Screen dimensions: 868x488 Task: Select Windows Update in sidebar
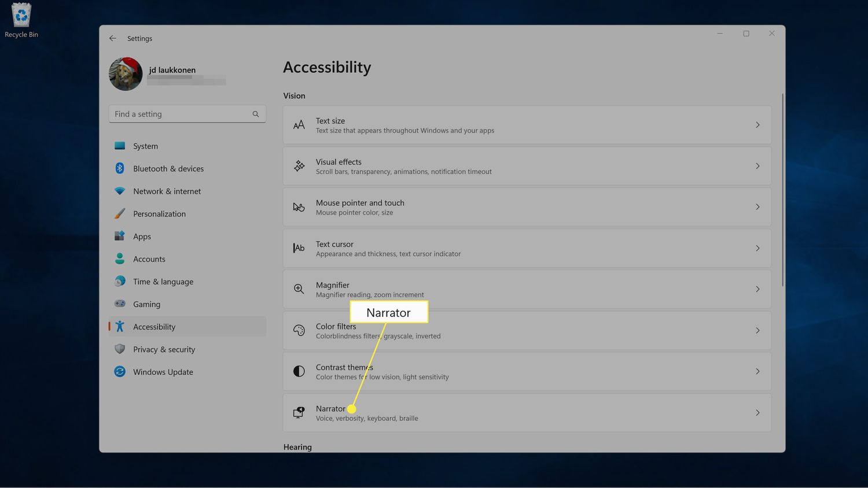click(x=187, y=371)
